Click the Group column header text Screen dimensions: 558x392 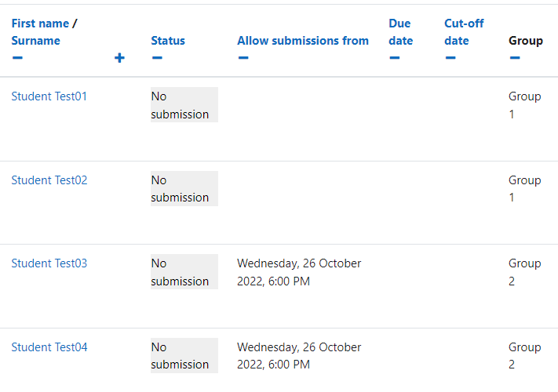526,41
